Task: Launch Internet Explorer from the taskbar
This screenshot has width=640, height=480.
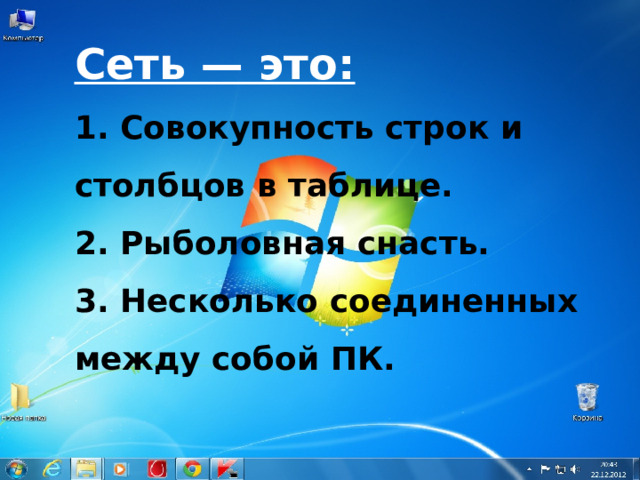Action: (52, 469)
